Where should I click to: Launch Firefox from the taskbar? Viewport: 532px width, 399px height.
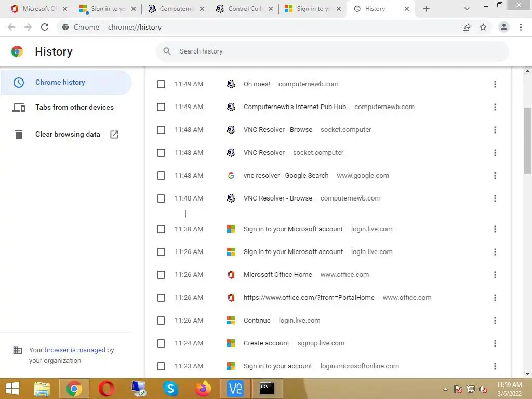coord(203,389)
